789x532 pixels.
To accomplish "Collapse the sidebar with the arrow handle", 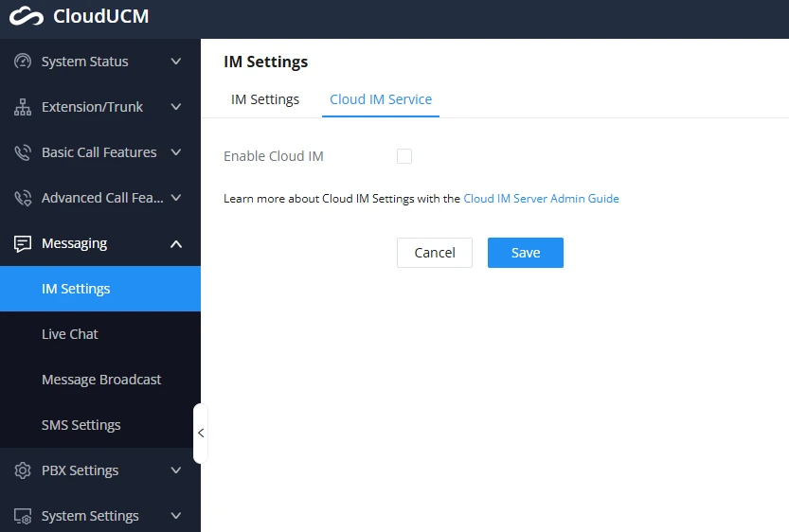I will [201, 433].
